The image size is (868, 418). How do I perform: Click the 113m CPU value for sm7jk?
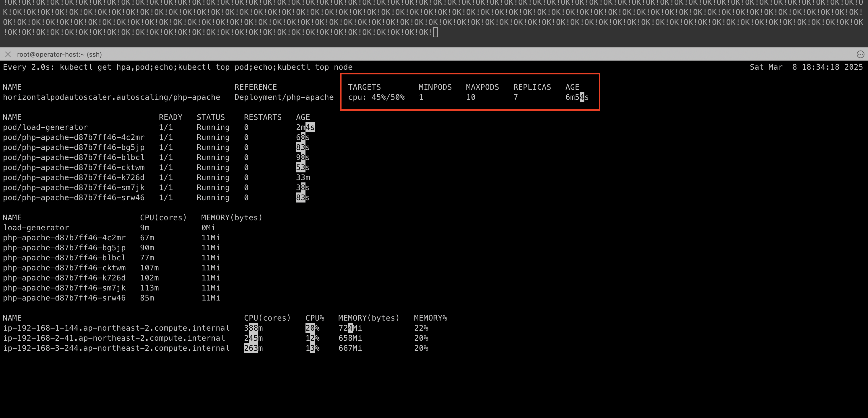pos(149,288)
